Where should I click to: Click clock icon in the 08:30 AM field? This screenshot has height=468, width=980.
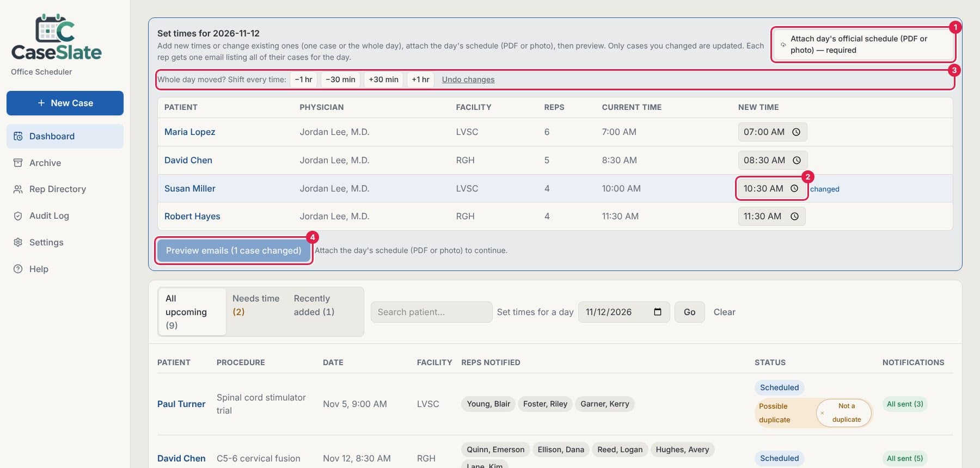point(797,160)
